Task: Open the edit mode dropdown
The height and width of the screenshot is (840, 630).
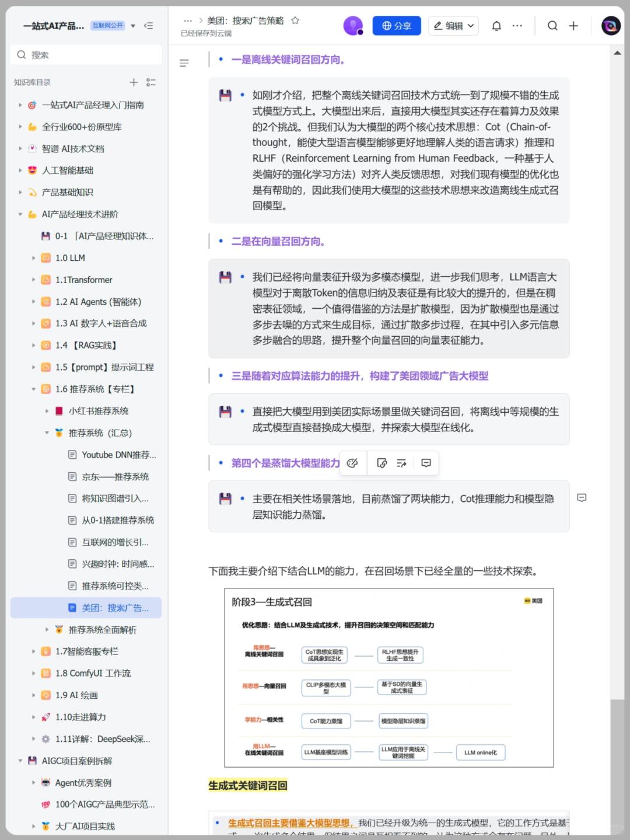Action: 454,26
